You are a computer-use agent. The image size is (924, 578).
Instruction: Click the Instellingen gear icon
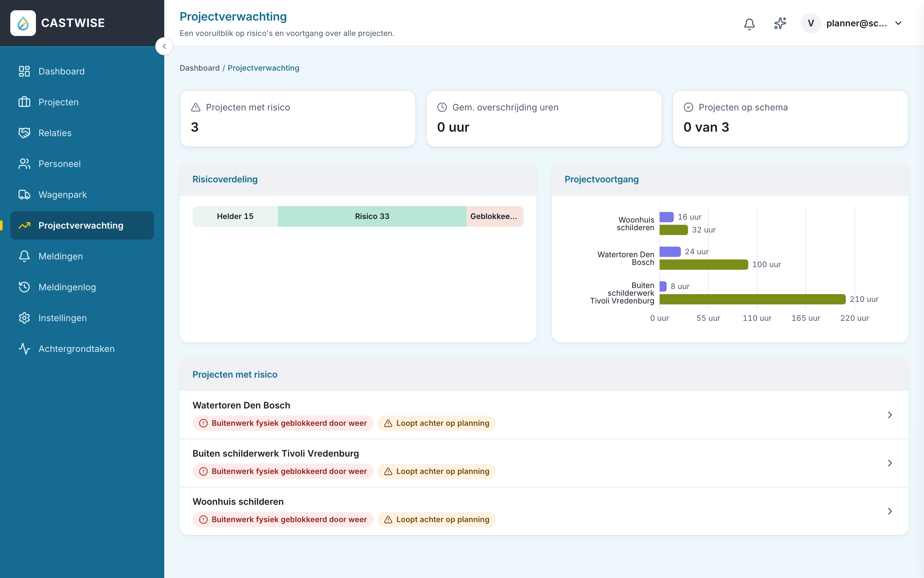point(24,318)
